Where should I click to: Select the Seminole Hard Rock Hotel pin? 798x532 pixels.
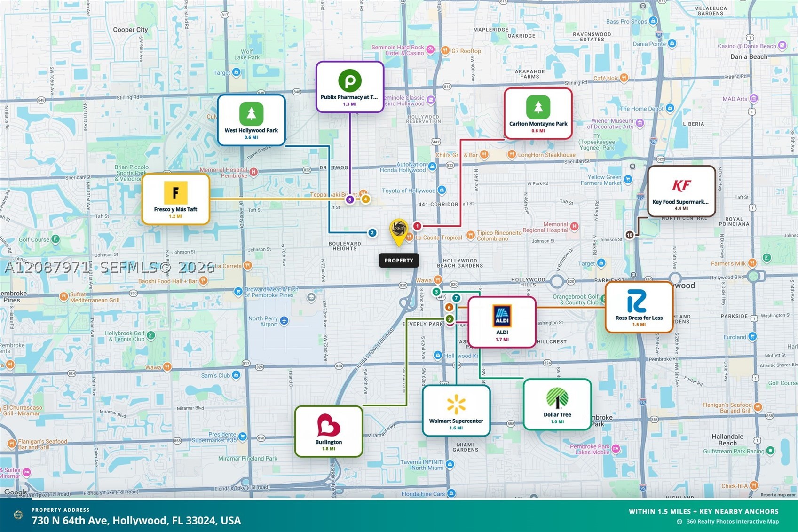[430, 49]
